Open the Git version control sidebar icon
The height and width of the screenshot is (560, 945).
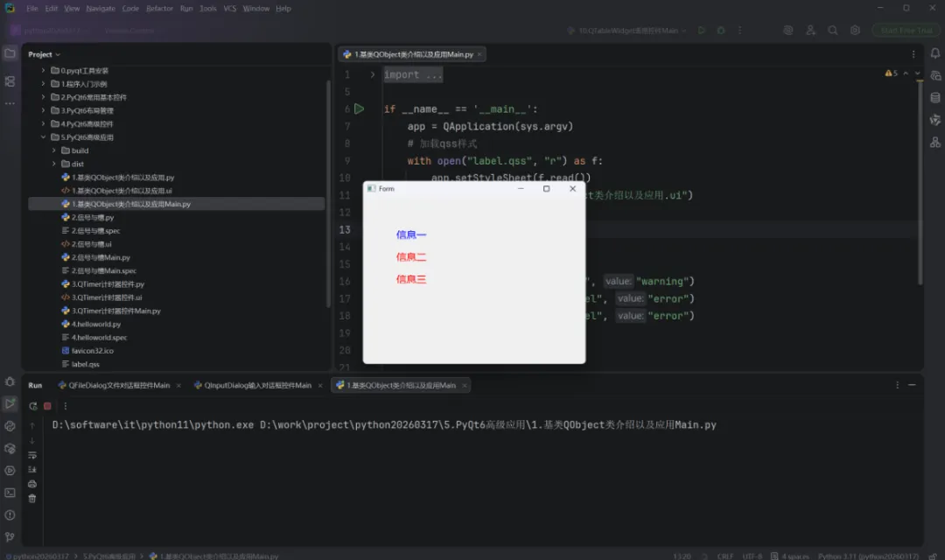coord(10,536)
